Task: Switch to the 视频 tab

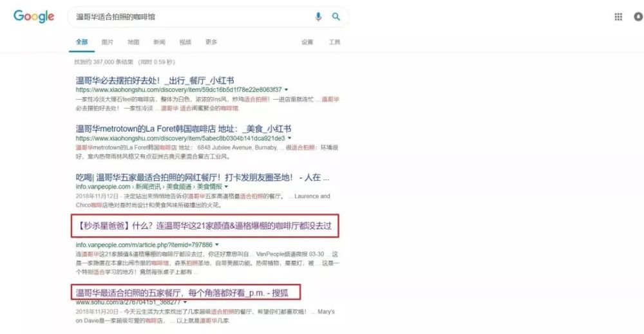Action: coord(185,42)
